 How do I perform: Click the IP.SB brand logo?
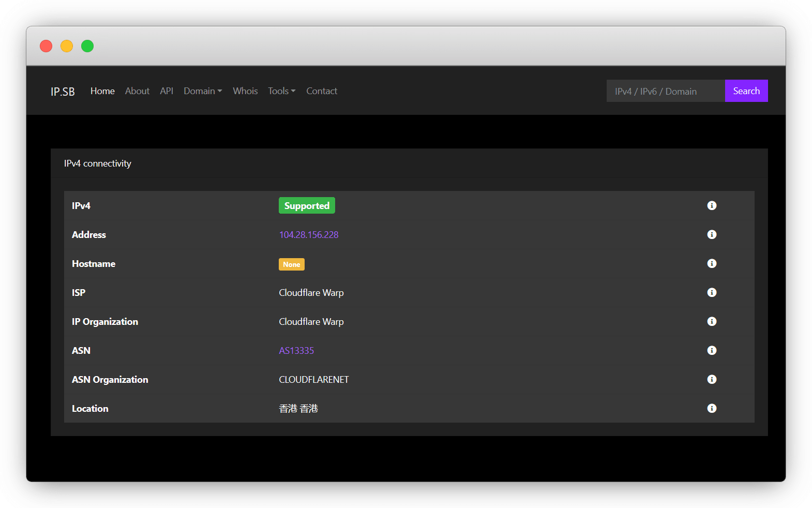coord(63,92)
